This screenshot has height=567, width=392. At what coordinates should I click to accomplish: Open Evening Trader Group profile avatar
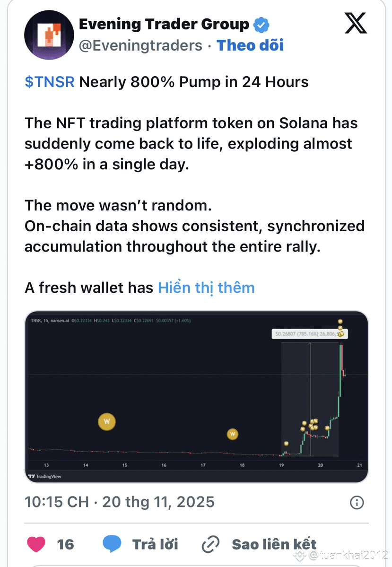(x=49, y=35)
